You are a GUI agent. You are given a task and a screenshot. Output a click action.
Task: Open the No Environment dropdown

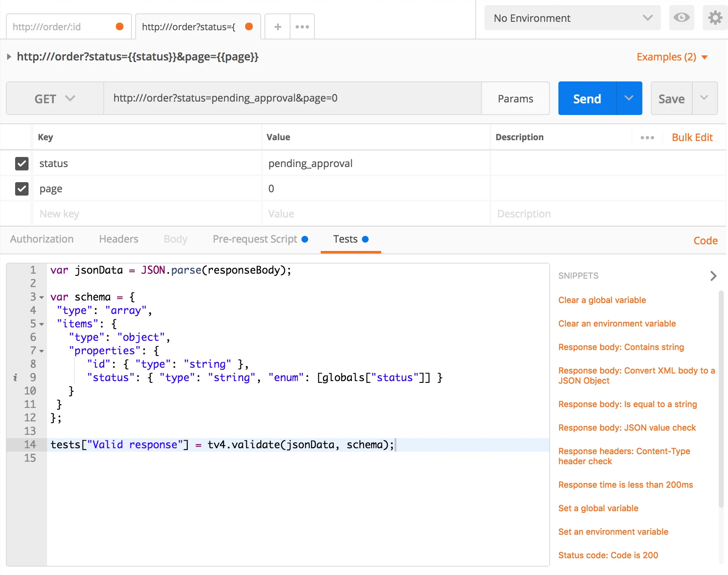pos(572,18)
